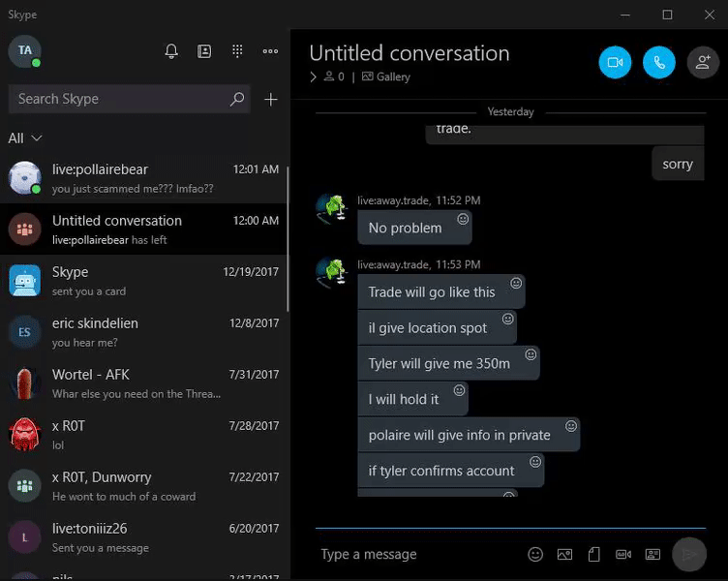React to 'Trade will go like this'
The width and height of the screenshot is (728, 581).
516,283
